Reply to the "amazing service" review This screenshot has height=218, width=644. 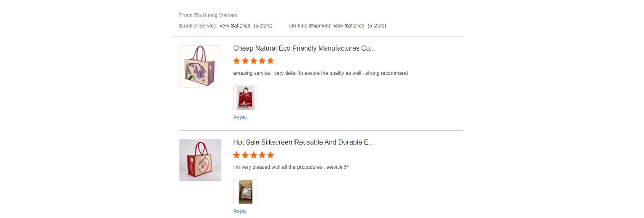[x=240, y=118]
